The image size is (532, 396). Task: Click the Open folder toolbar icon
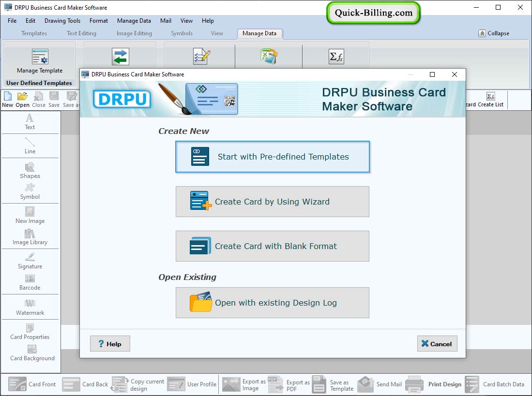[x=22, y=100]
